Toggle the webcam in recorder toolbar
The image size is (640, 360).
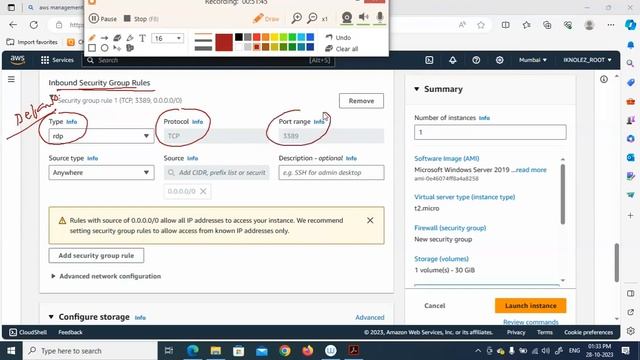click(x=347, y=18)
